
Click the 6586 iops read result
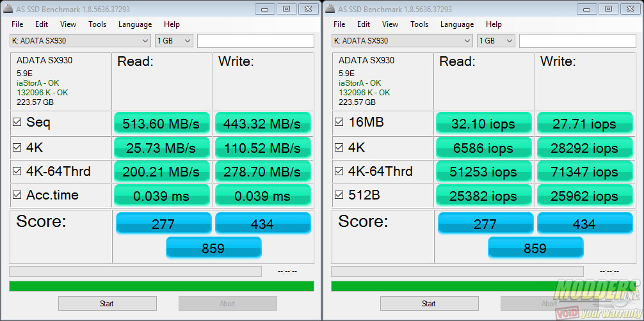tap(484, 147)
